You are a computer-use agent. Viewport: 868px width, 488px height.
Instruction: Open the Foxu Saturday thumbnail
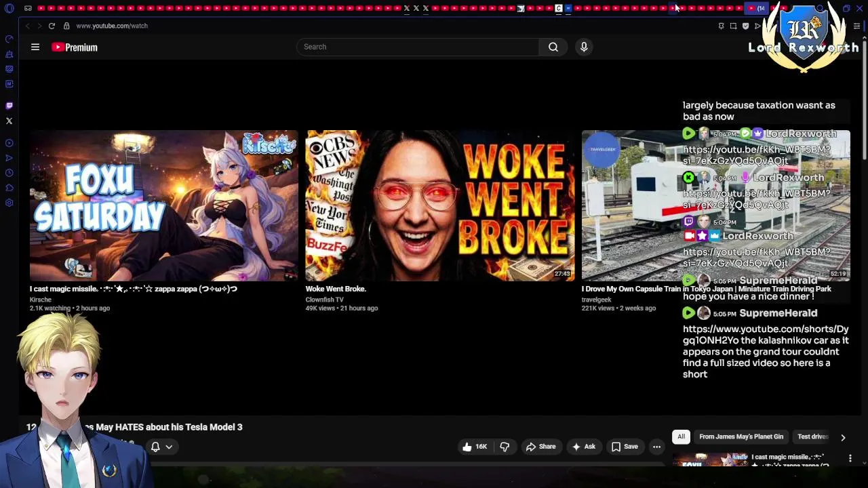163,205
